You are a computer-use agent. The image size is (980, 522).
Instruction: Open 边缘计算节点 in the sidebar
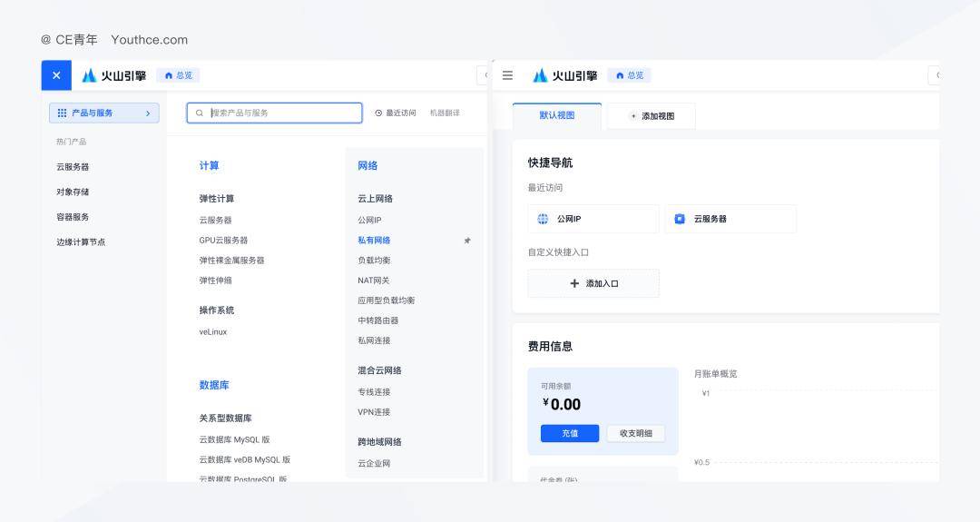click(81, 241)
